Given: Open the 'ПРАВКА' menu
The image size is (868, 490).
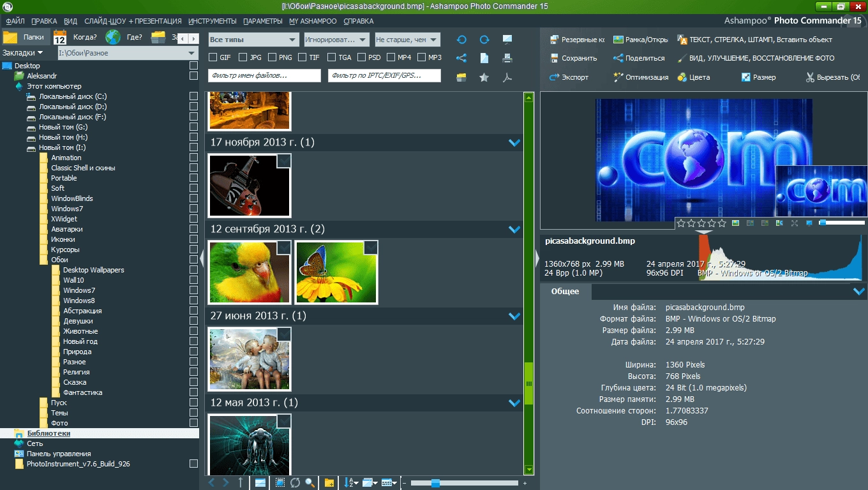Looking at the screenshot, I should pos(44,21).
